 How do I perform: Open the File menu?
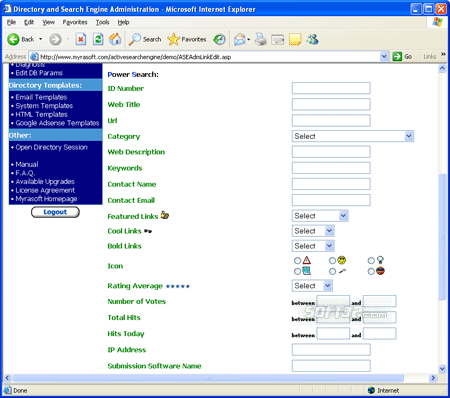11,22
